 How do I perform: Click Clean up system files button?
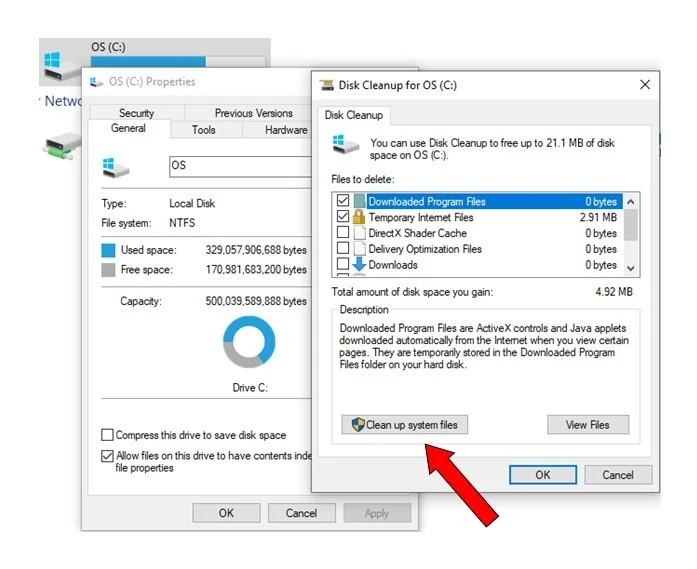pos(405,425)
